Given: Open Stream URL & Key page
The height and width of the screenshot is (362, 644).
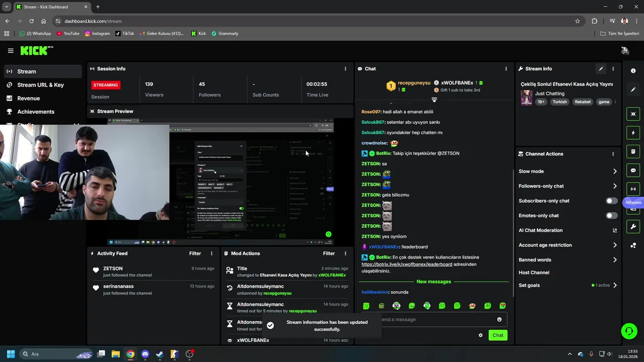Looking at the screenshot, I should (x=43, y=85).
